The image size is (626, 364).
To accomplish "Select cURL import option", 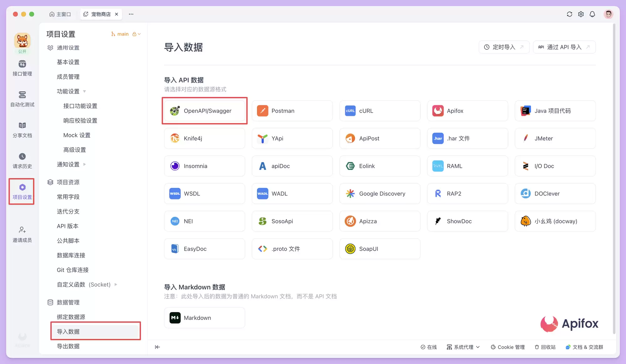I will coord(380,111).
